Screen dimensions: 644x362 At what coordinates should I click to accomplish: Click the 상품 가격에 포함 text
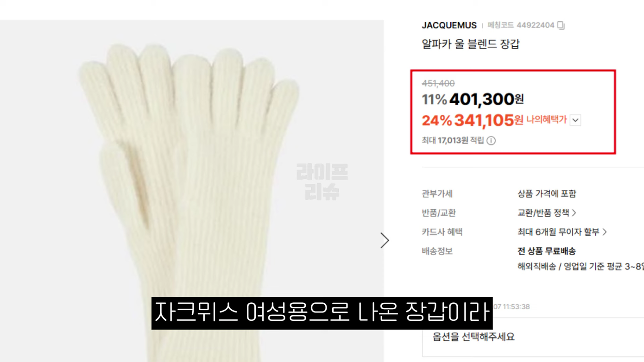547,193
